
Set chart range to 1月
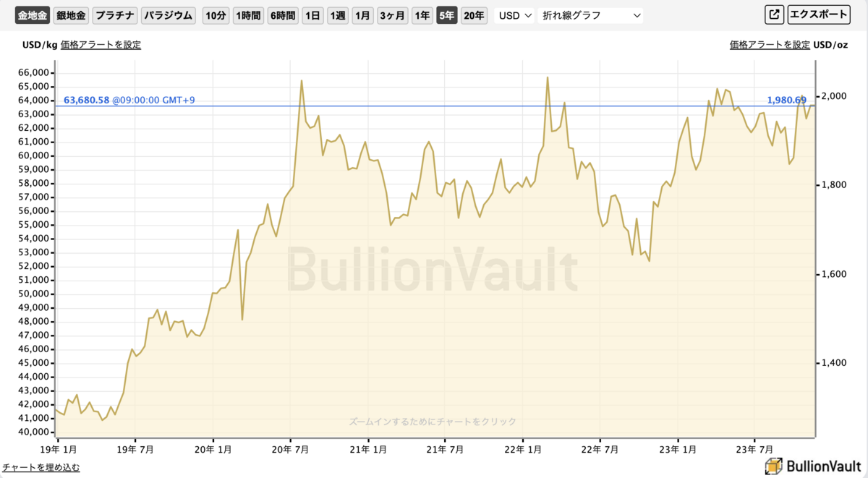(362, 15)
